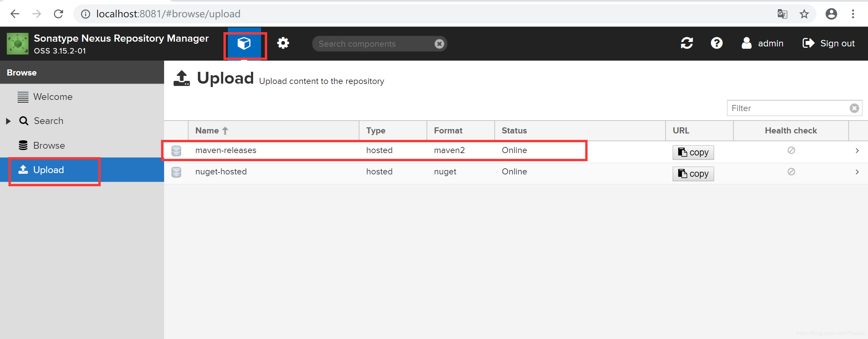Click Sign out

pos(829,43)
